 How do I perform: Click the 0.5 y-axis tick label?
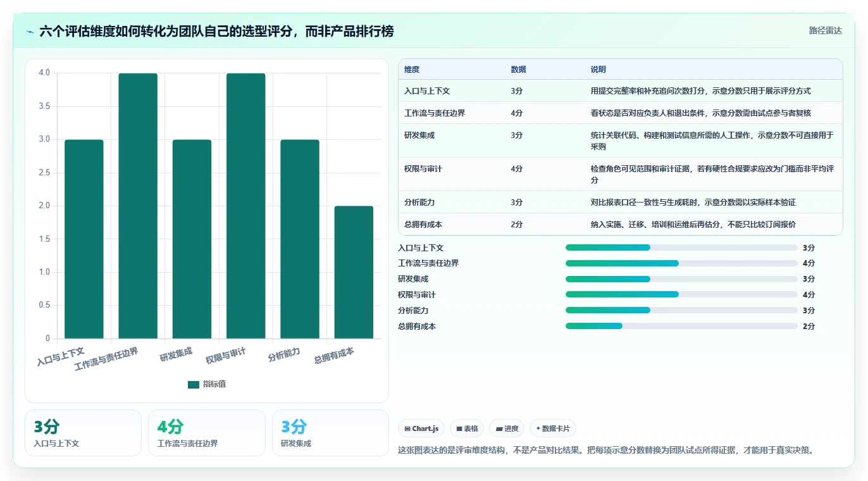coord(44,305)
